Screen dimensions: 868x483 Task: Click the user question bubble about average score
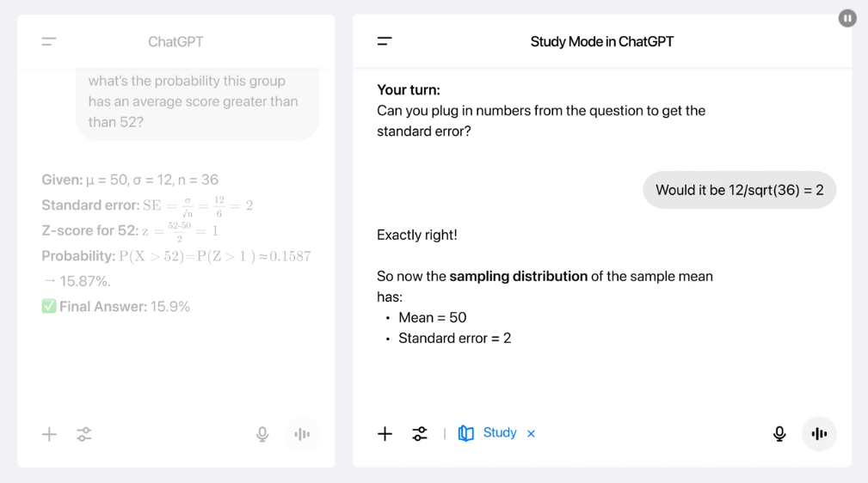coord(198,101)
